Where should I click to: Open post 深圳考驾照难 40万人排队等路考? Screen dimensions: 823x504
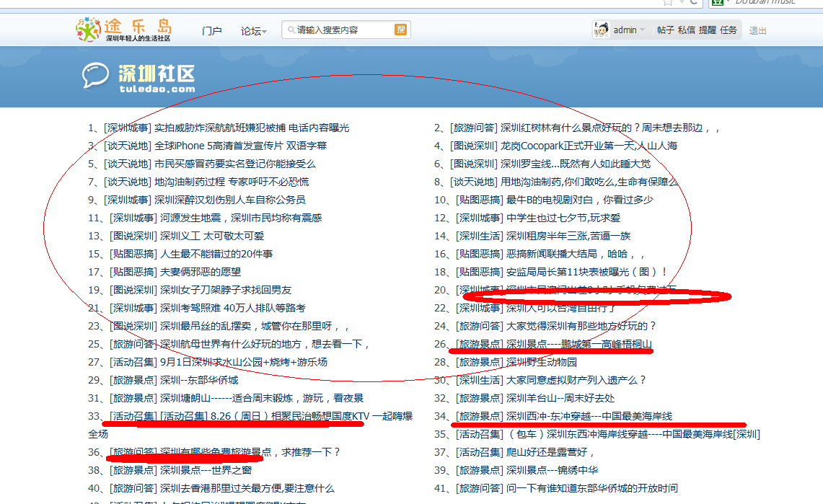pyautogui.click(x=232, y=309)
